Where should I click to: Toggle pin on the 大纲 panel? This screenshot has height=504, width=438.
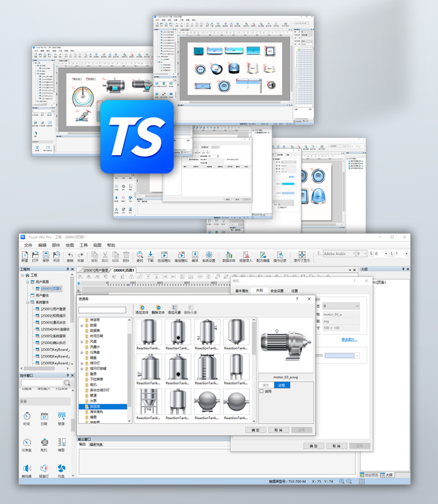403,269
